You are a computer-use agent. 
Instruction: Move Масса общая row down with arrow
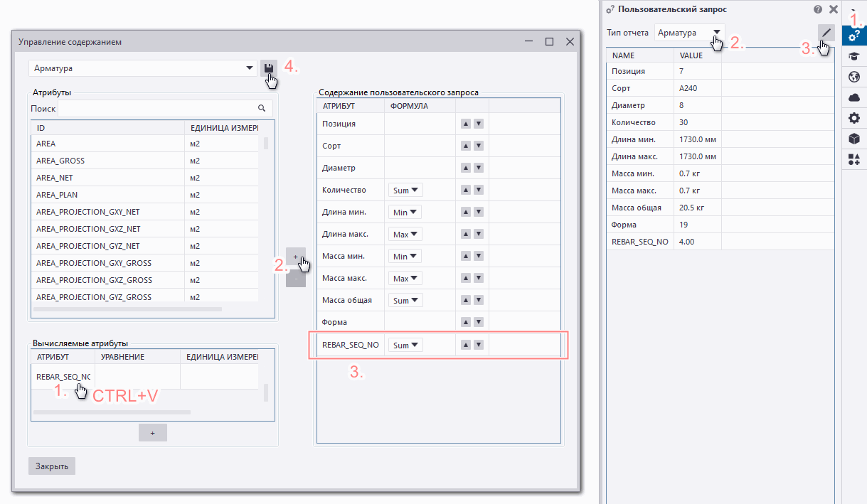479,300
